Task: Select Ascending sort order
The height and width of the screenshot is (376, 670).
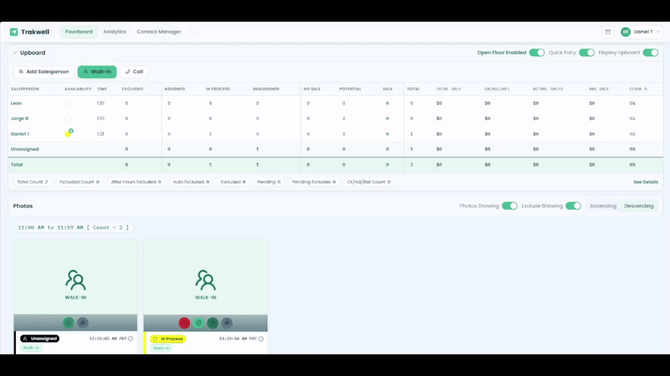Action: 603,206
